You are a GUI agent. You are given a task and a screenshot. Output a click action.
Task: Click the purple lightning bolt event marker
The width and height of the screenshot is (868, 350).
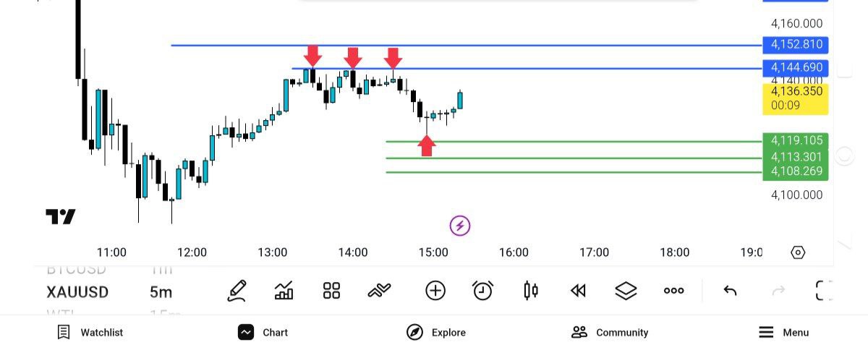pyautogui.click(x=460, y=226)
